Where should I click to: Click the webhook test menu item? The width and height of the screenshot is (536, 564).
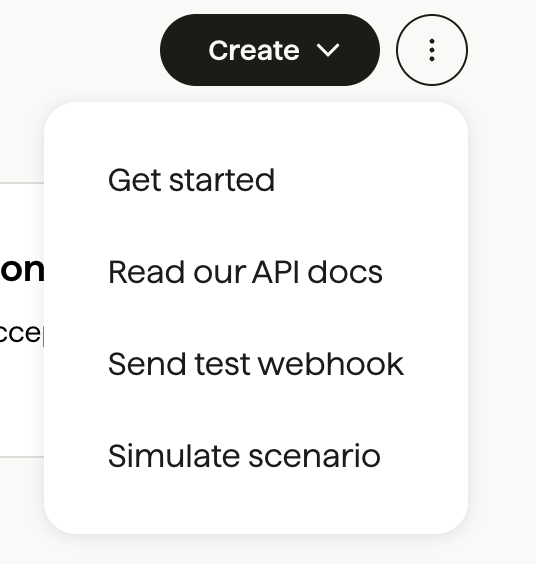(x=256, y=364)
